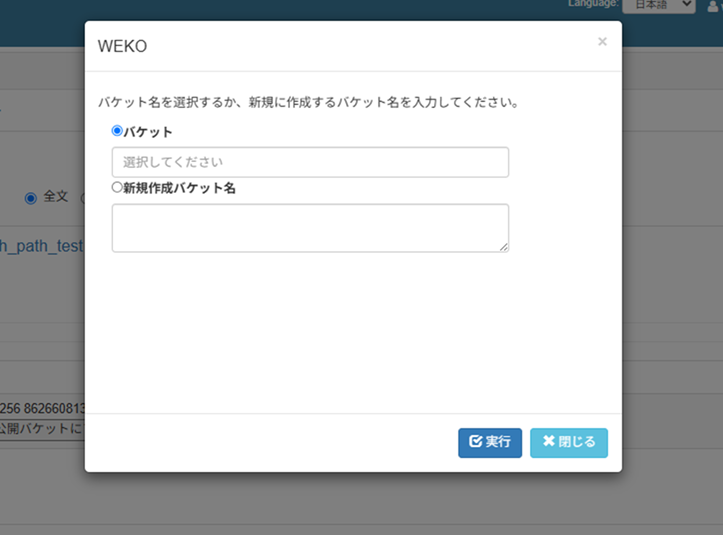Click the checkmark icon on the 実行 button
This screenshot has height=535, width=723.
(x=475, y=442)
